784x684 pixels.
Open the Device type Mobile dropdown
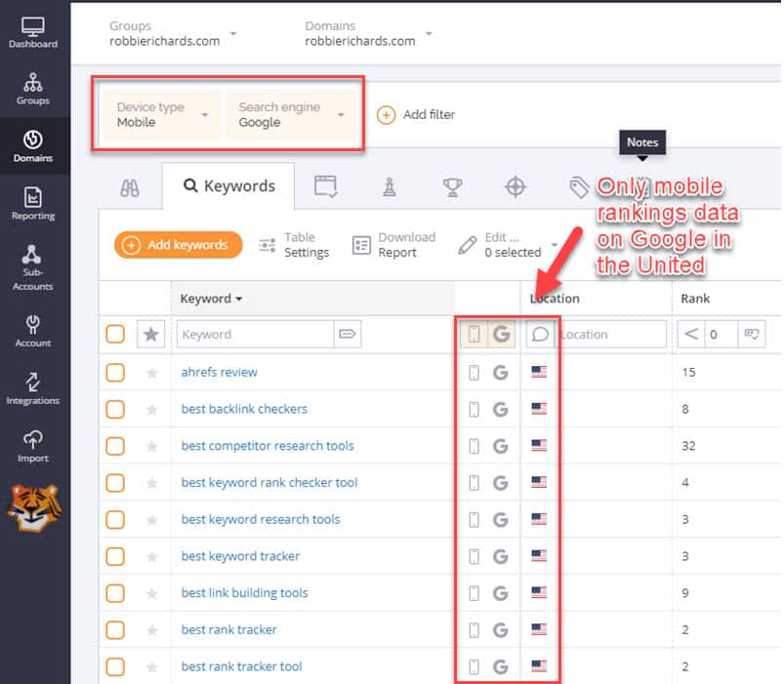(x=161, y=114)
